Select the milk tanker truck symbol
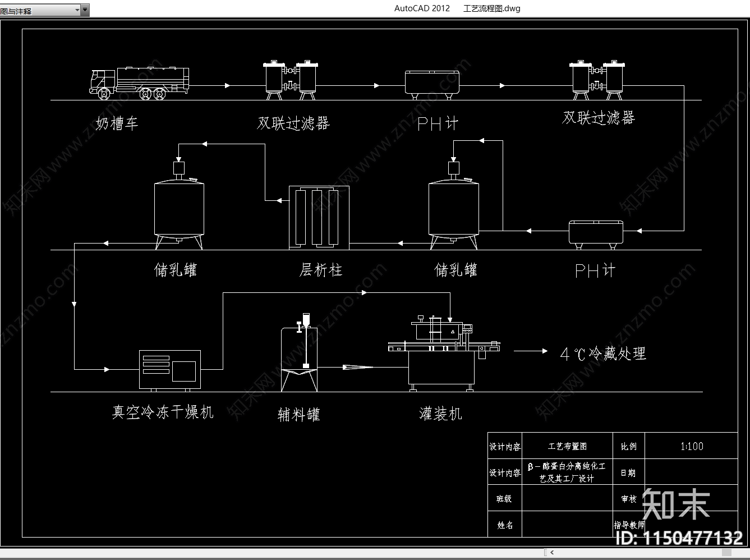 (139, 84)
